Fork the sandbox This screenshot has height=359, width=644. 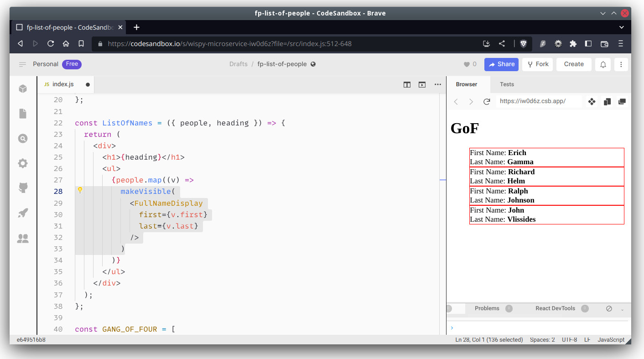click(x=537, y=64)
